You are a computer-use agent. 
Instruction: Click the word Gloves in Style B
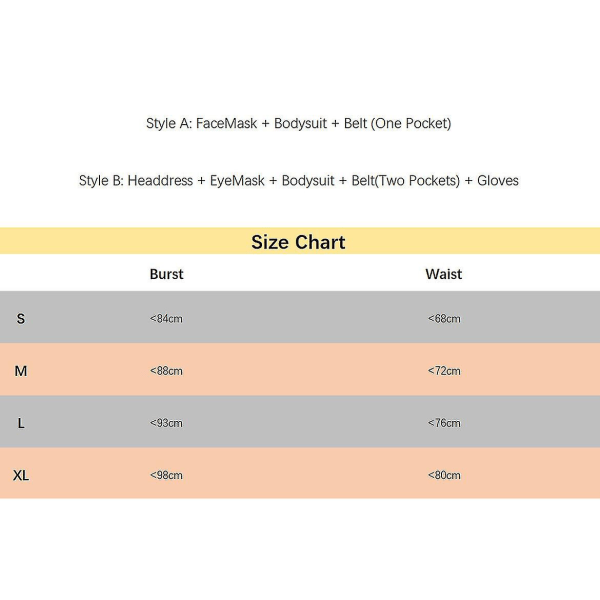pyautogui.click(x=498, y=181)
